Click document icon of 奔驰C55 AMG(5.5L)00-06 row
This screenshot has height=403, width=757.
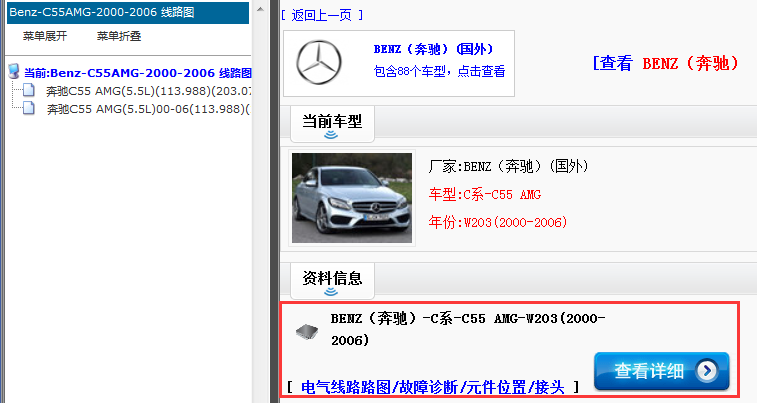(29, 108)
